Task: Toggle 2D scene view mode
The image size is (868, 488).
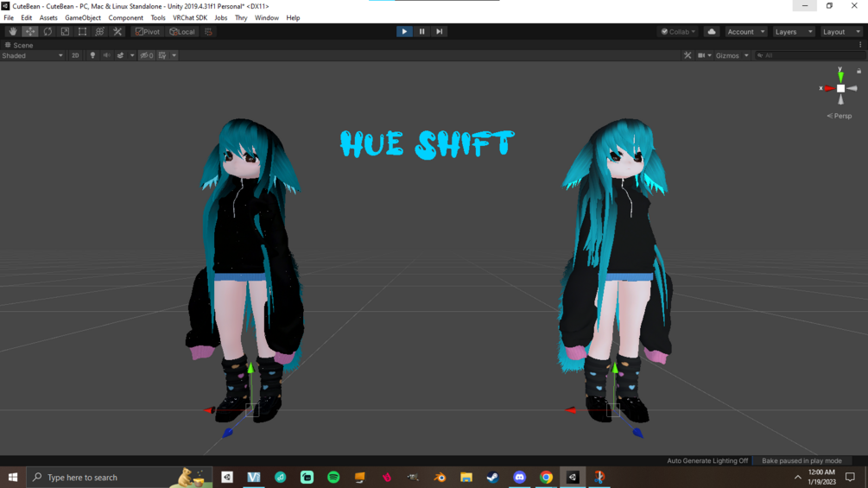Action: click(75, 55)
